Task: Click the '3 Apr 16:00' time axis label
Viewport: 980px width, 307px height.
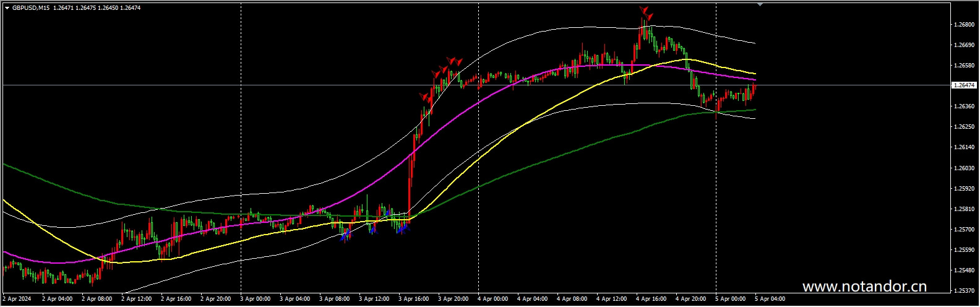Action: [413, 299]
